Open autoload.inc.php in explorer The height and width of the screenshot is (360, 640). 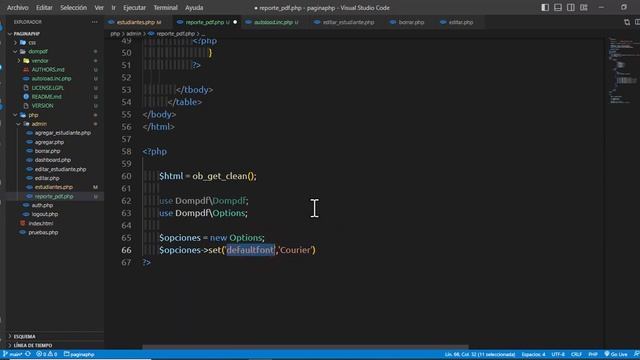(51, 78)
